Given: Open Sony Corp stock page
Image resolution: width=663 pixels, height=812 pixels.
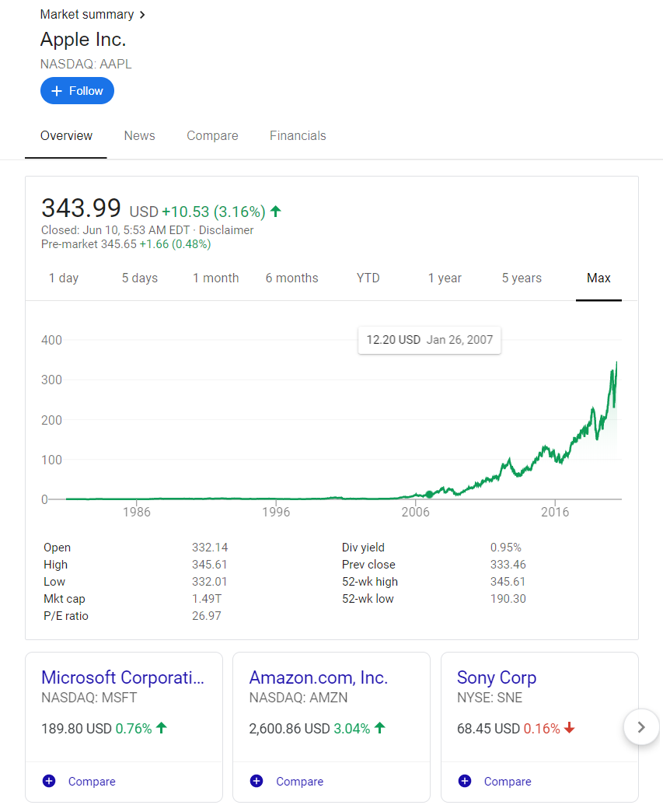Looking at the screenshot, I should click(496, 677).
